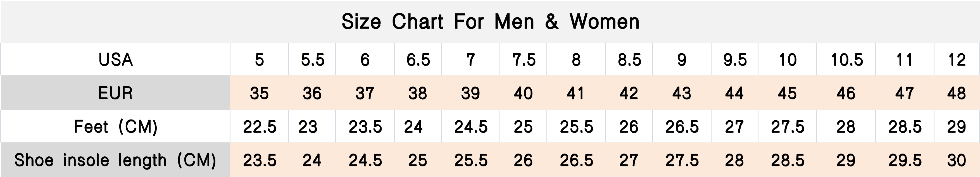Select feet length 22.5 cell
The height and width of the screenshot is (177, 980).
[260, 126]
